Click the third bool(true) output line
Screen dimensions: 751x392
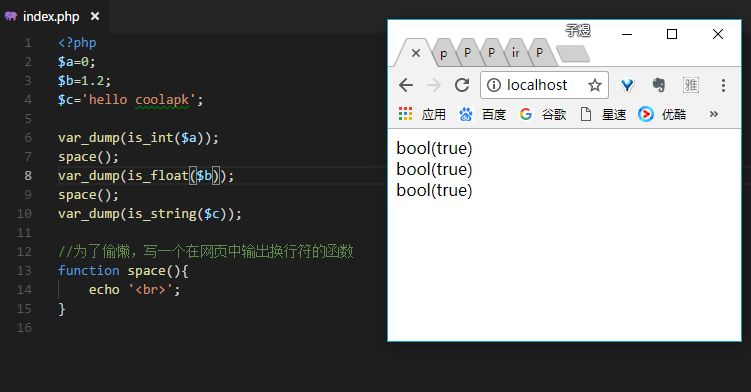434,191
